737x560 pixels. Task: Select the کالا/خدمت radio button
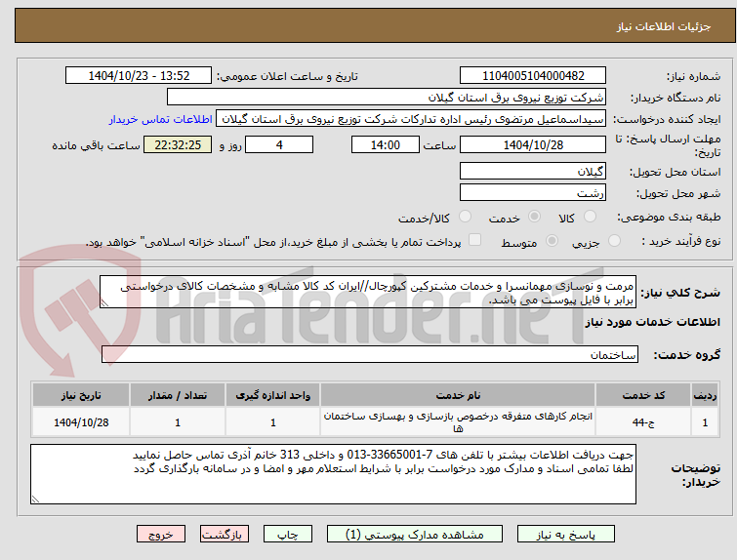click(465, 217)
